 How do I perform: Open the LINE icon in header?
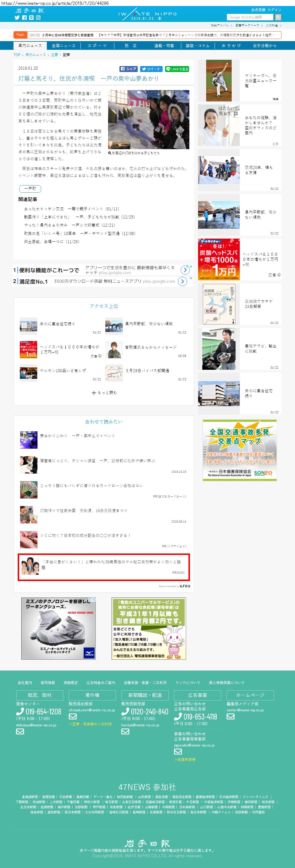pyautogui.click(x=31, y=17)
